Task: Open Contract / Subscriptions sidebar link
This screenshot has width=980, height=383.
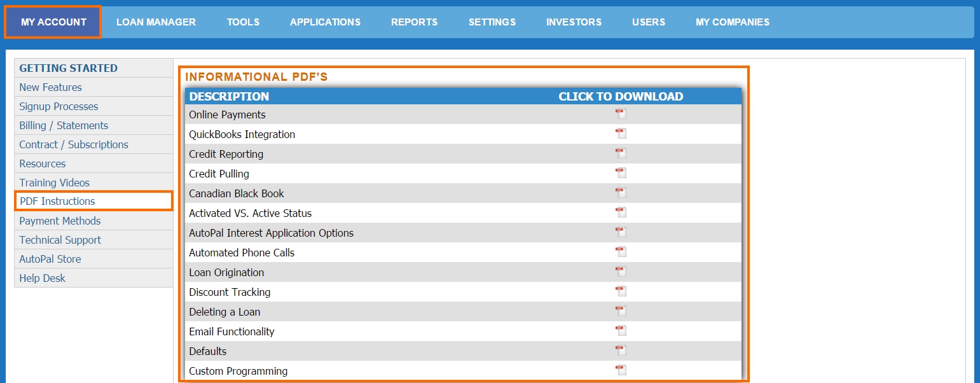Action: click(93, 144)
